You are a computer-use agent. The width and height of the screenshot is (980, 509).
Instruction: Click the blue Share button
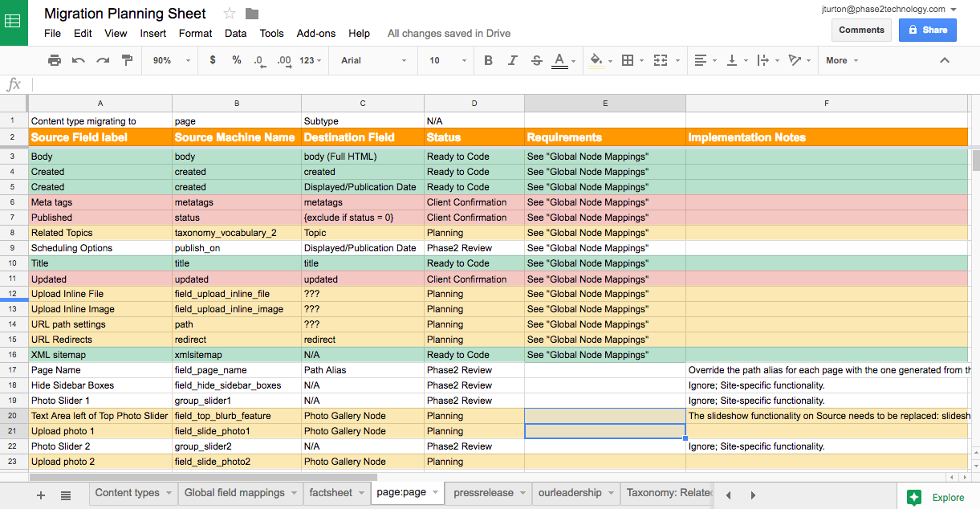tap(928, 30)
